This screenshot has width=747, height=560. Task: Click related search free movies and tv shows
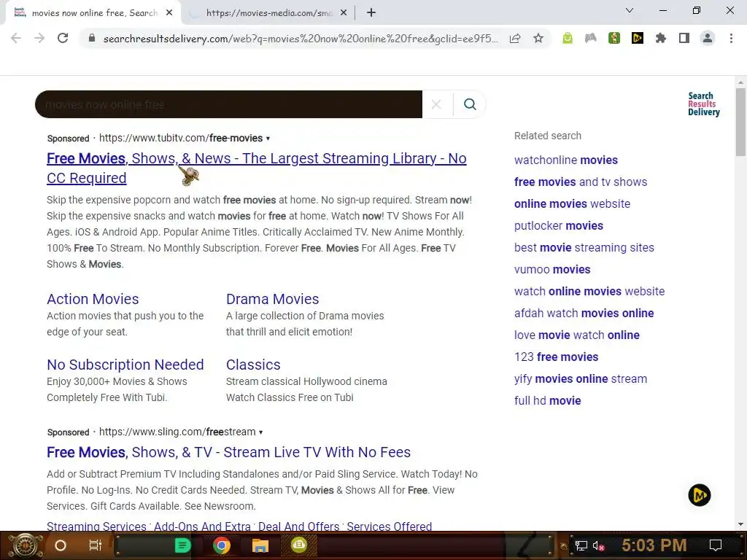(x=581, y=182)
